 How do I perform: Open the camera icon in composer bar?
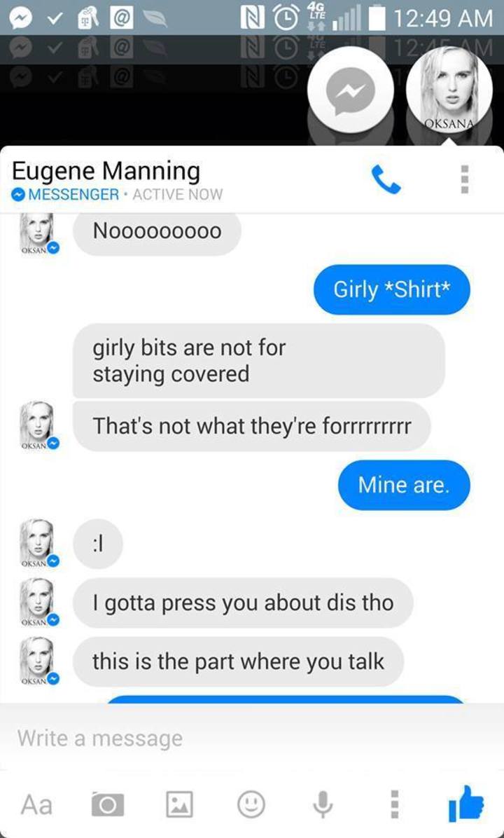tap(108, 804)
